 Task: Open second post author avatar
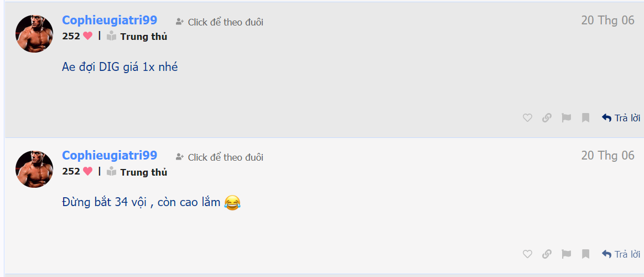coord(34,170)
